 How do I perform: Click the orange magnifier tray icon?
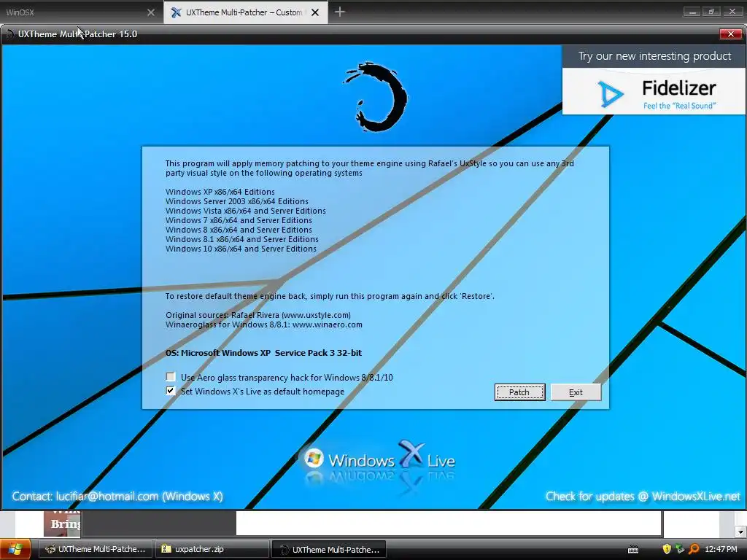(694, 549)
